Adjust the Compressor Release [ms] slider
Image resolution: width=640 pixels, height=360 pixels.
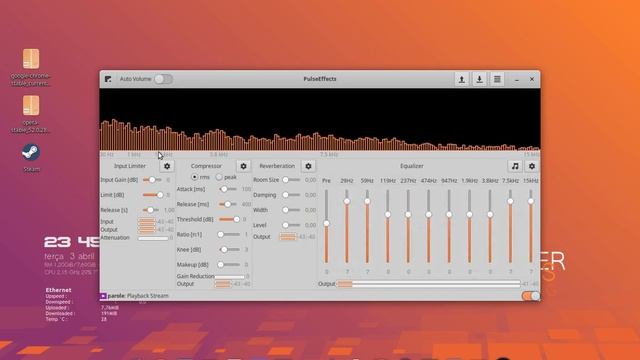pos(228,204)
